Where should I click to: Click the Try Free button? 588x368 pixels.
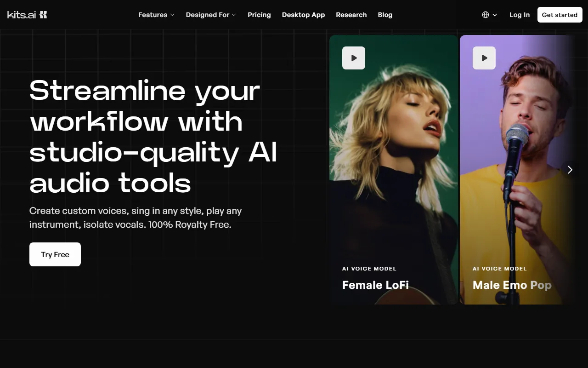pos(55,254)
